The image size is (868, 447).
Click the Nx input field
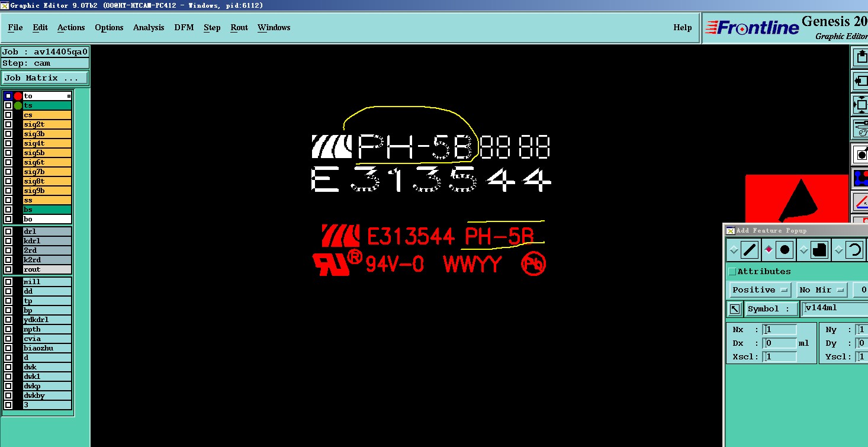coord(780,330)
